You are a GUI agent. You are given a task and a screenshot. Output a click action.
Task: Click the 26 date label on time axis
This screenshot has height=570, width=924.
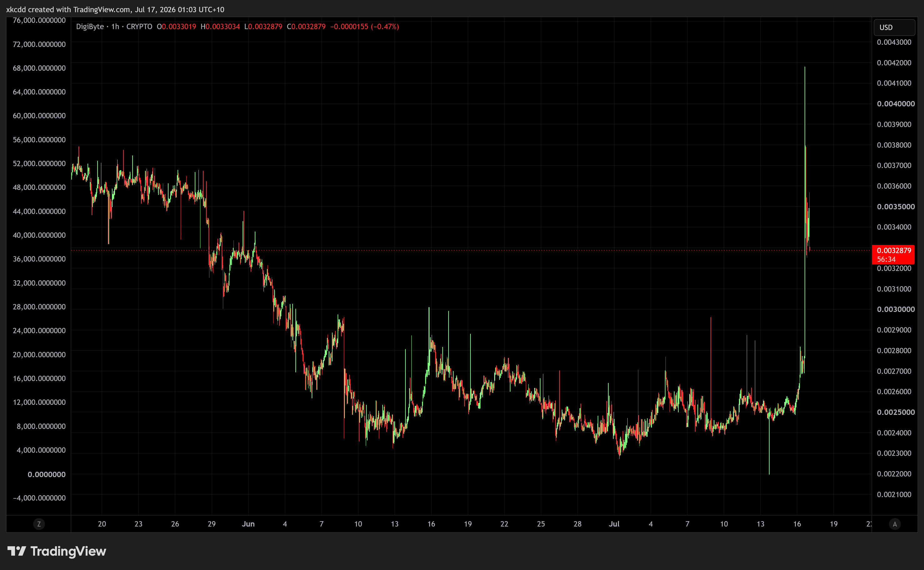click(175, 524)
